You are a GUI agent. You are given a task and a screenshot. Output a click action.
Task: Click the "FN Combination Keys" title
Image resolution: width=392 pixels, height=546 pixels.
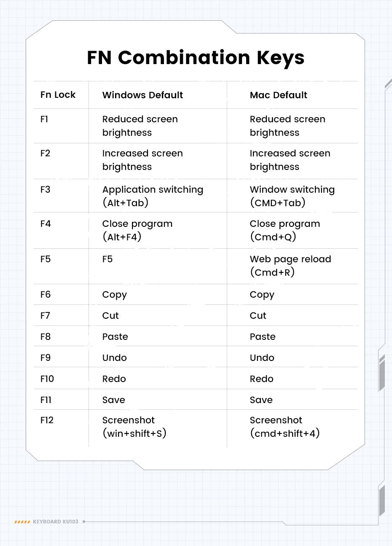pyautogui.click(x=196, y=57)
